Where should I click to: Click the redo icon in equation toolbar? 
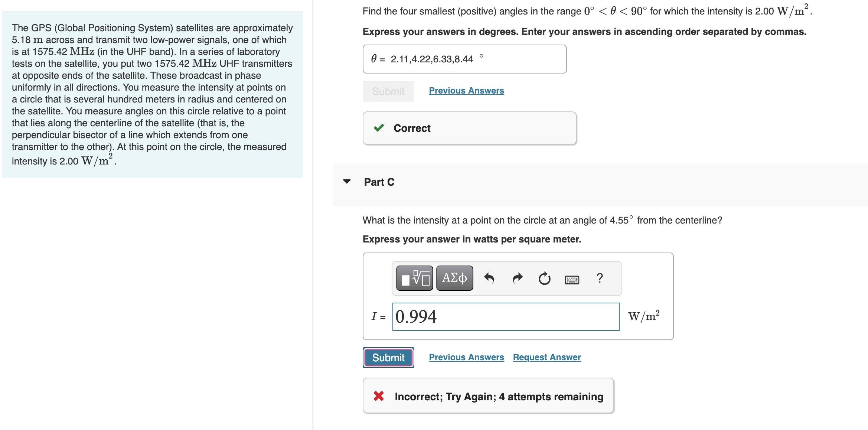coord(517,278)
